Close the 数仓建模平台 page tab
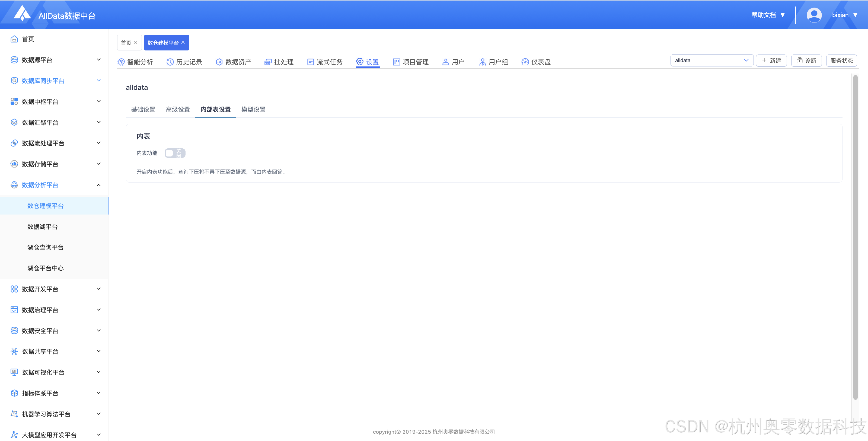Viewport: 868px width, 441px height. 183,43
